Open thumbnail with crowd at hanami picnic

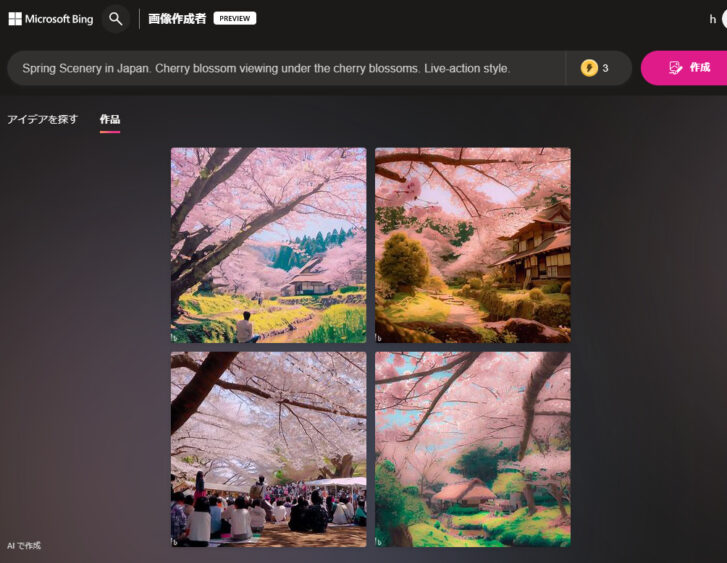coord(268,449)
